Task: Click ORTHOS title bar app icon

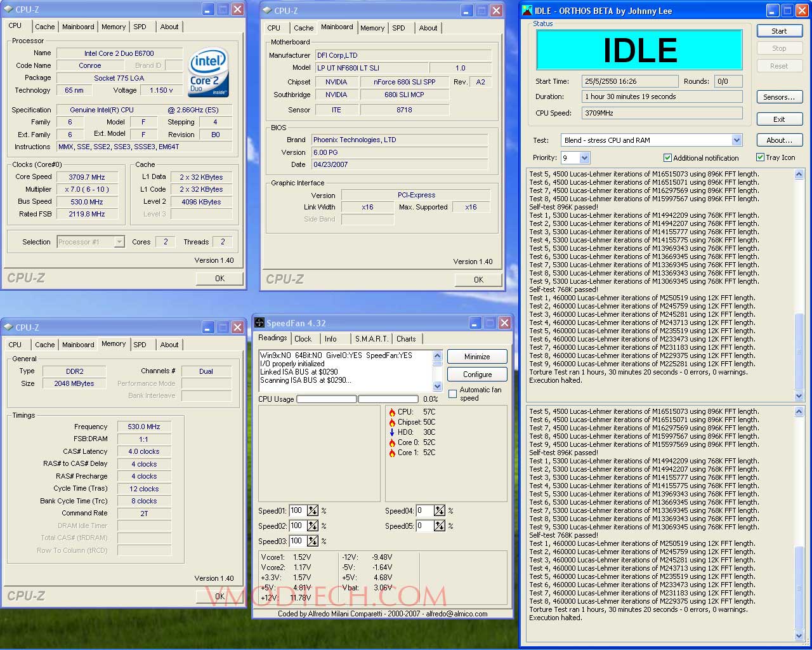Action: tap(527, 11)
